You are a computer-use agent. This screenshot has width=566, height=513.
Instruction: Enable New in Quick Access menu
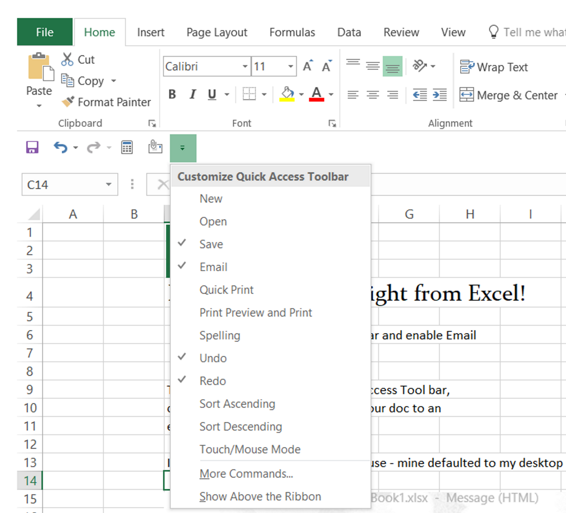click(x=271, y=199)
